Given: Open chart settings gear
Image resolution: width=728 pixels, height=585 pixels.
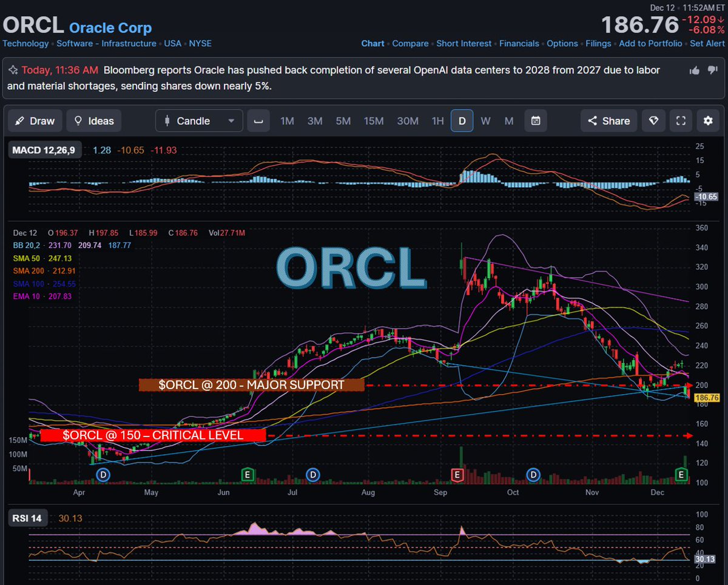Looking at the screenshot, I should [707, 121].
